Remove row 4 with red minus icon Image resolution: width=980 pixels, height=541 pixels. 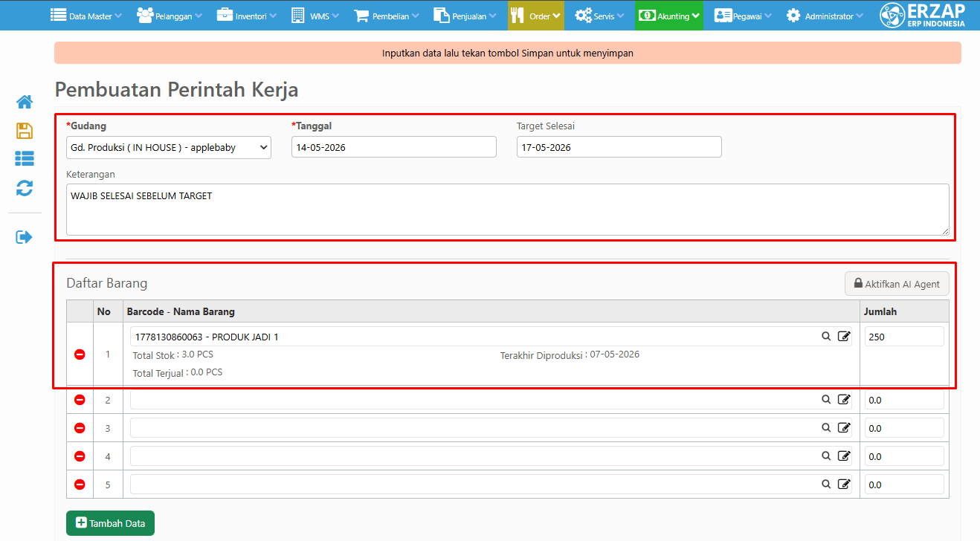pos(80,456)
